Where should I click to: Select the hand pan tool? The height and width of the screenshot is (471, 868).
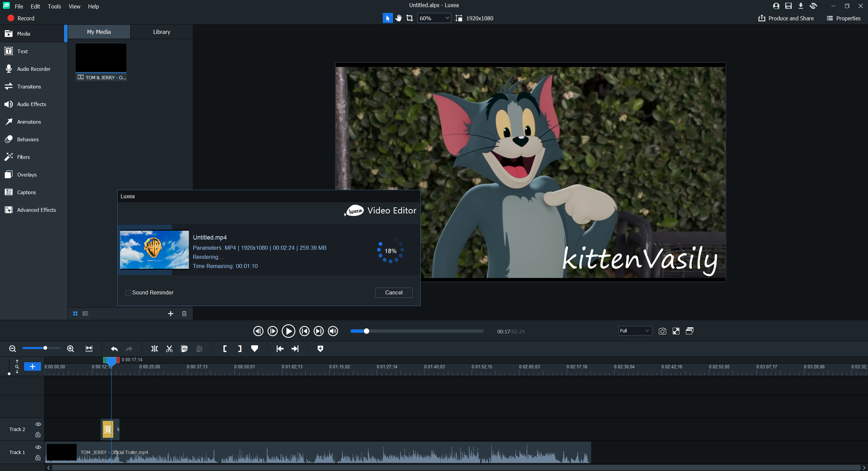point(399,18)
